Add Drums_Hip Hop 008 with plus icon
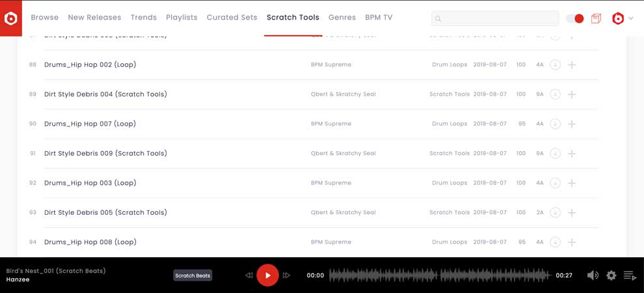Screen dimensions: 644x293 tap(571, 242)
